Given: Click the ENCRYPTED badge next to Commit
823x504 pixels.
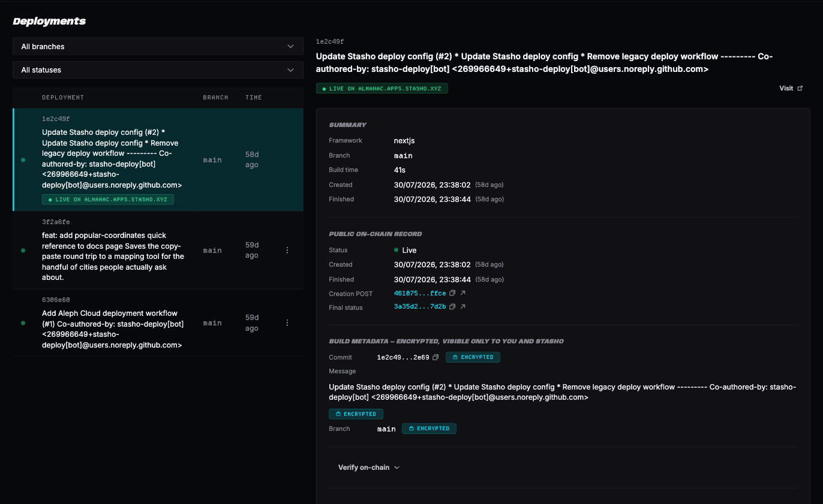Looking at the screenshot, I should tap(473, 357).
